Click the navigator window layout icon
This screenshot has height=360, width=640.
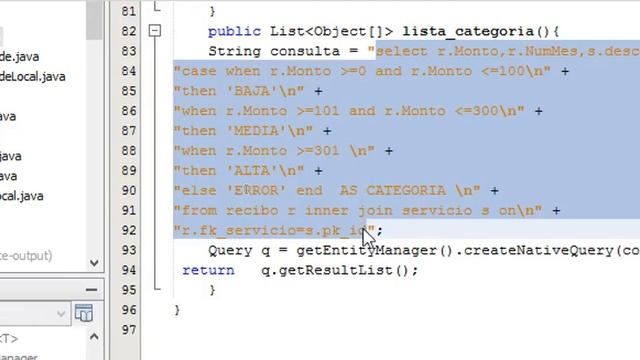tap(84, 313)
